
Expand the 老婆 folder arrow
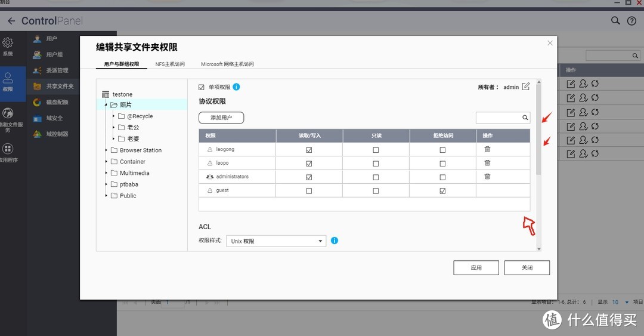pos(113,138)
